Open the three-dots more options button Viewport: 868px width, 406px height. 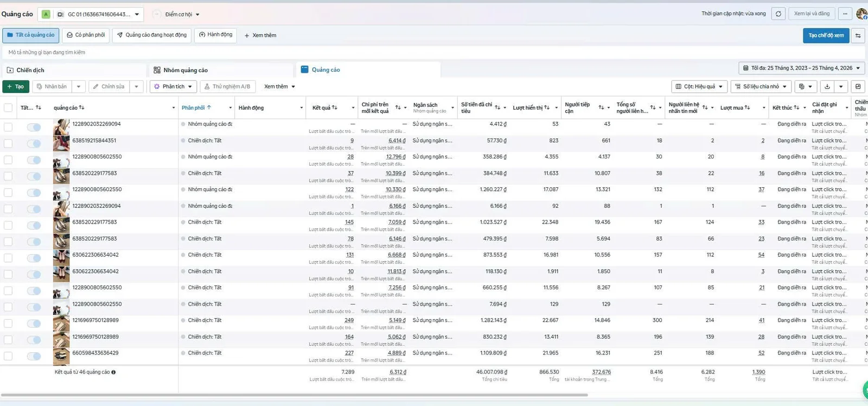tap(845, 14)
